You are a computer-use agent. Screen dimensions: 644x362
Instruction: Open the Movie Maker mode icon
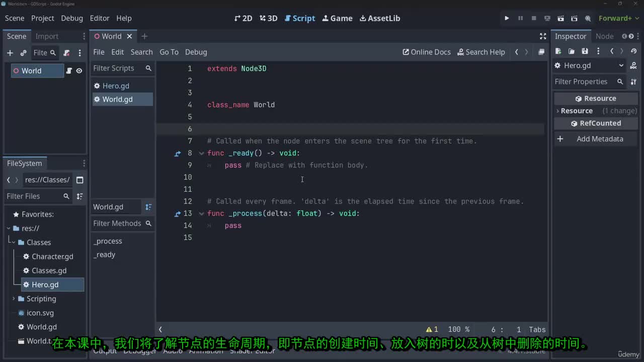[x=588, y=18]
